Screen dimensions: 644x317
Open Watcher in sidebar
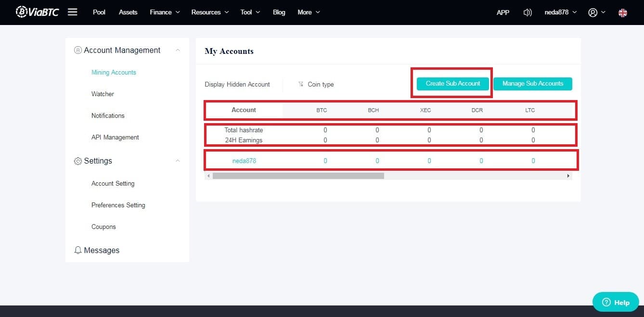pos(103,94)
